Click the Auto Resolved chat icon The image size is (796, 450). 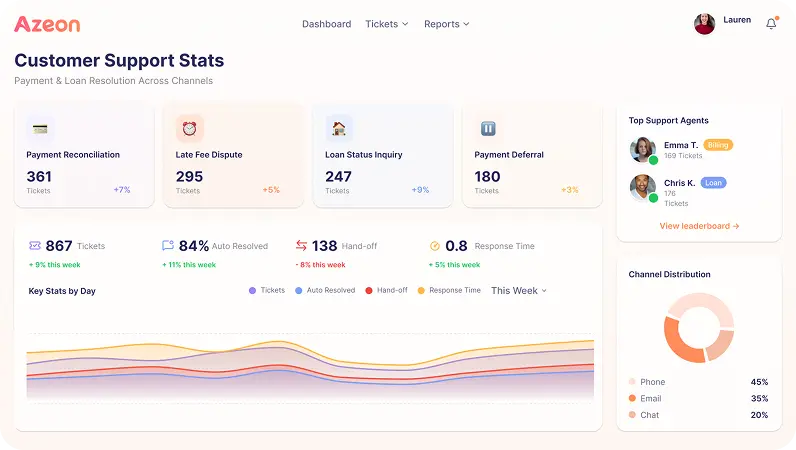coord(168,245)
